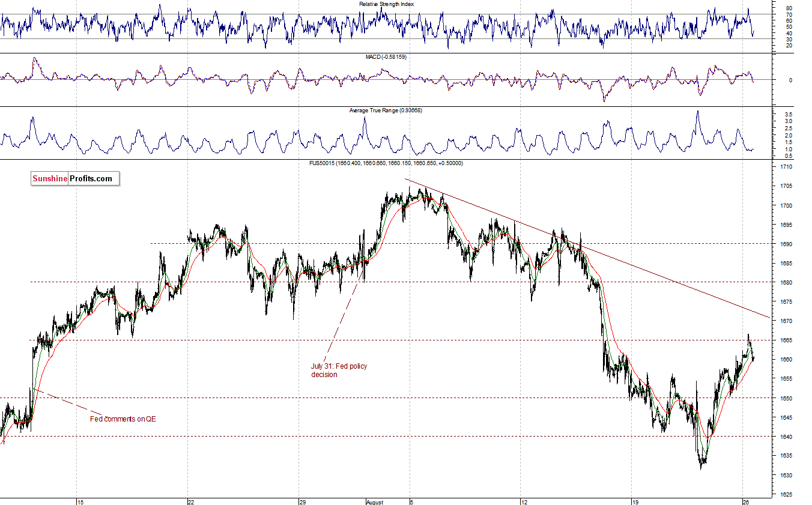Click the ATR scale value 2.5
The width and height of the screenshot is (812, 505).
pyautogui.click(x=790, y=128)
